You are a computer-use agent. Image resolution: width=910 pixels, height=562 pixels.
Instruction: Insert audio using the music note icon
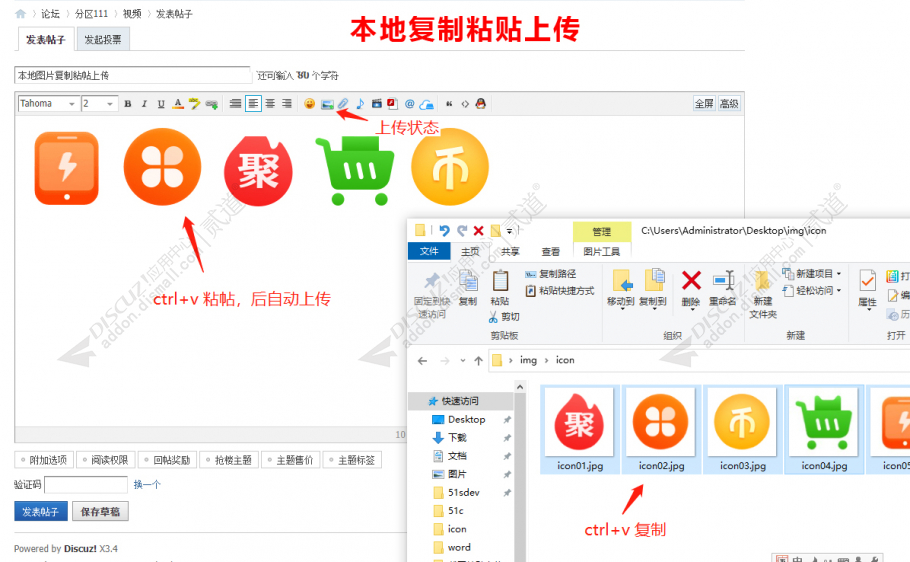(360, 104)
